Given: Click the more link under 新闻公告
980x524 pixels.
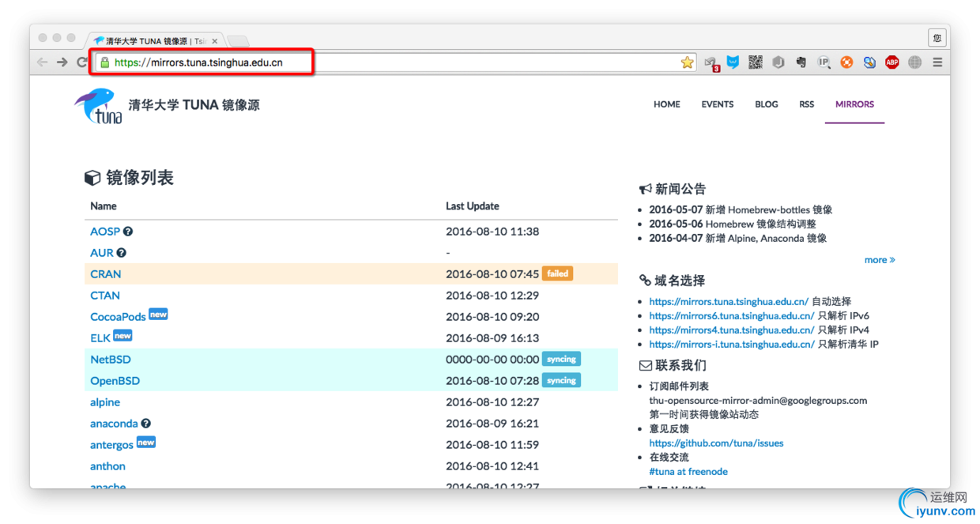Looking at the screenshot, I should [x=880, y=259].
